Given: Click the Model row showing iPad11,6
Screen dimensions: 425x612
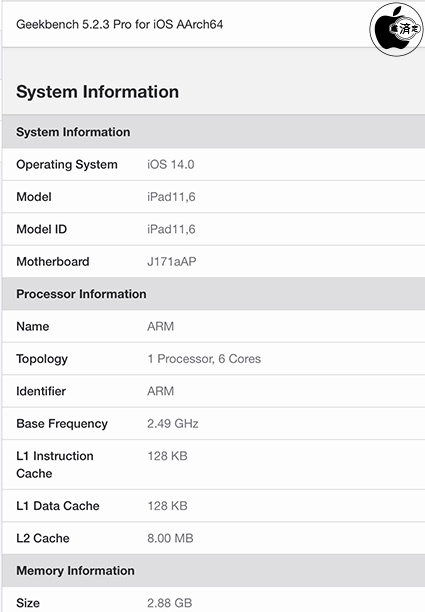Looking at the screenshot, I should tap(213, 197).
